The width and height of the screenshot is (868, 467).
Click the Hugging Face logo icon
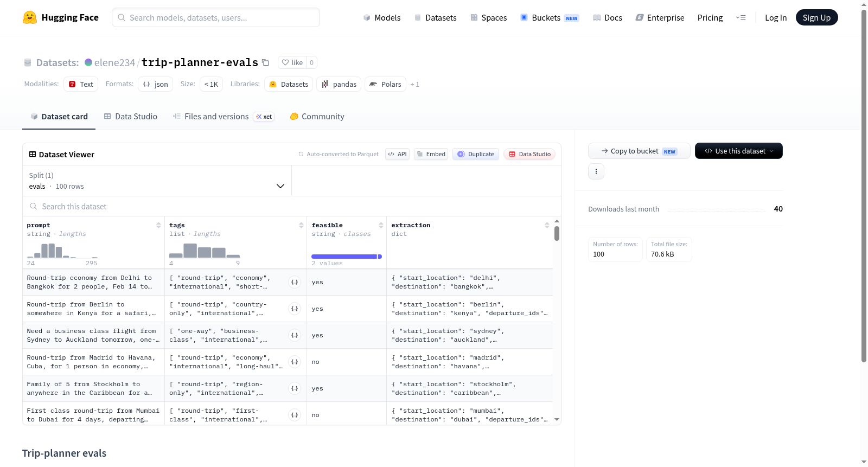(30, 17)
